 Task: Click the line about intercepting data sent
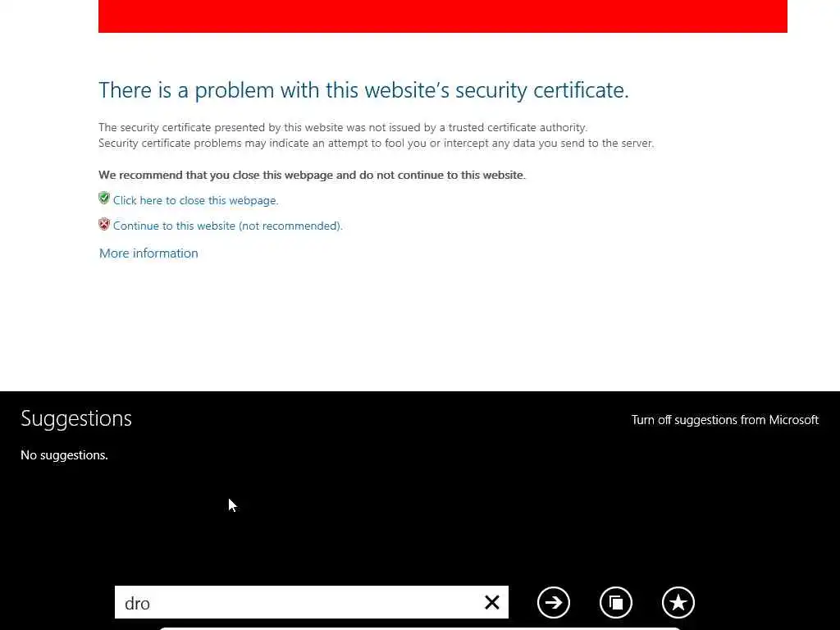(x=376, y=143)
